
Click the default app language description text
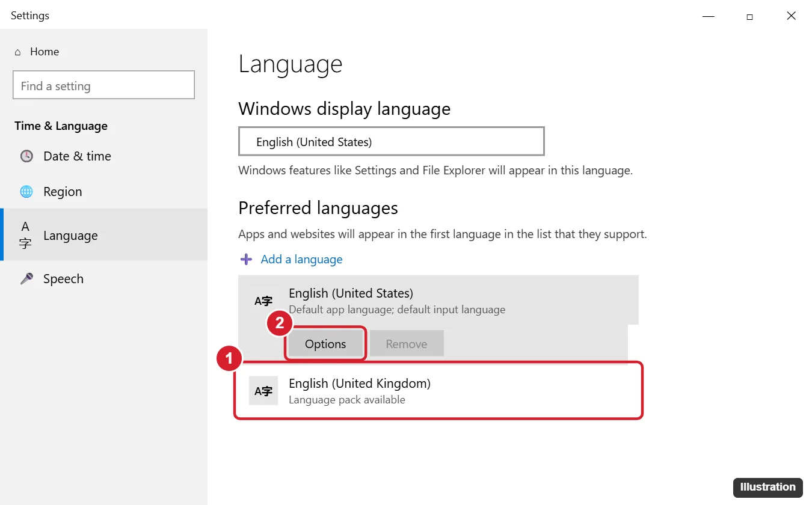[x=397, y=310]
